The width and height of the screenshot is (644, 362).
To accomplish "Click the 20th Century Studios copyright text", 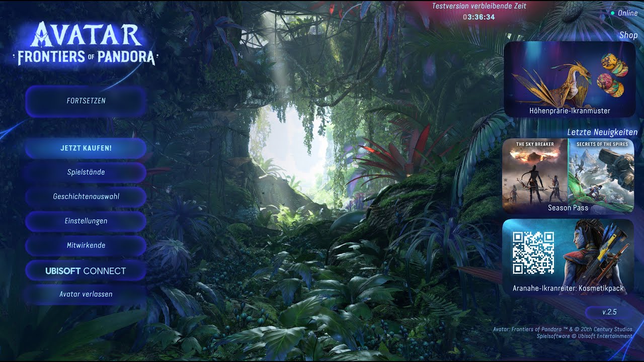I will (x=562, y=329).
